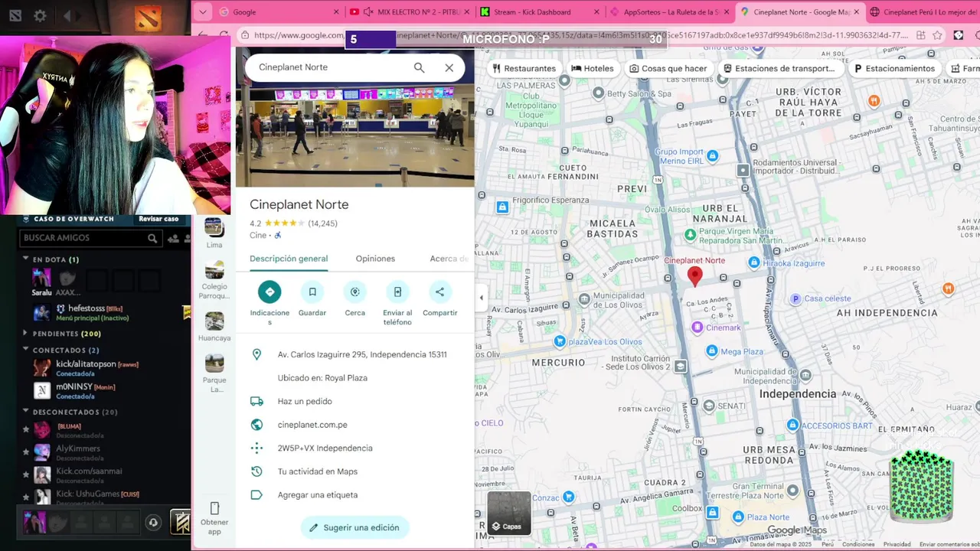Click the Estacionamientos chip

pyautogui.click(x=894, y=68)
